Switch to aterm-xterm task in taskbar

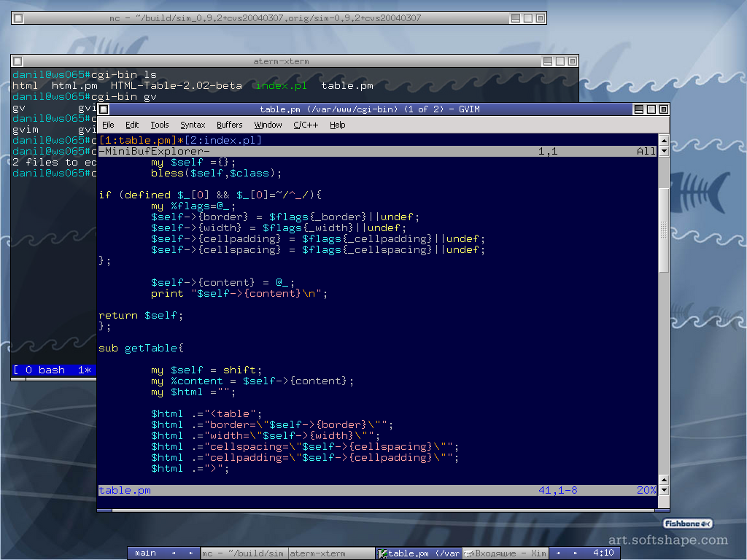(x=331, y=553)
